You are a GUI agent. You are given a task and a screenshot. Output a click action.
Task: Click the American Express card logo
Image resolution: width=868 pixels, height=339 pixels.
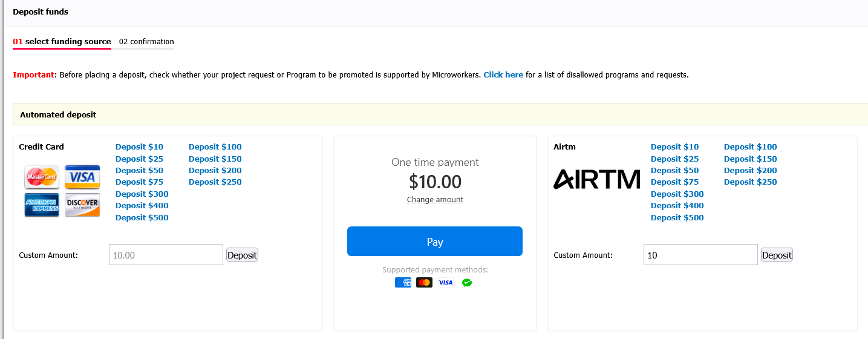tap(42, 205)
